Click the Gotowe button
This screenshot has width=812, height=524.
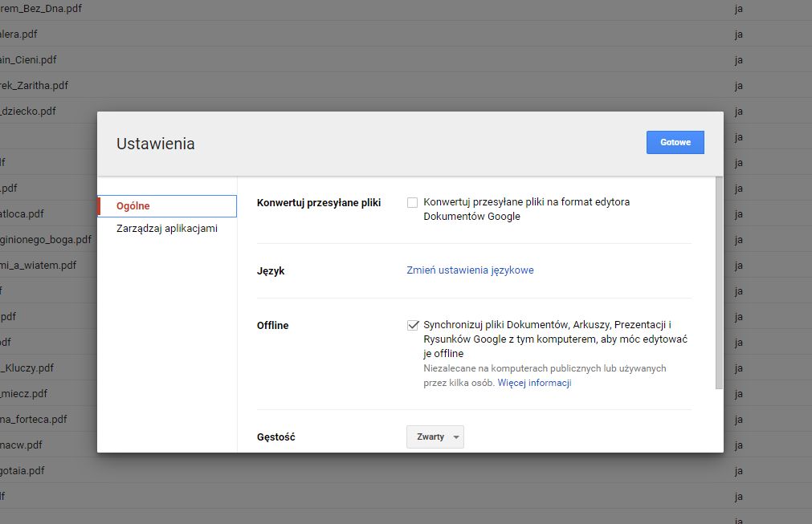pos(675,142)
